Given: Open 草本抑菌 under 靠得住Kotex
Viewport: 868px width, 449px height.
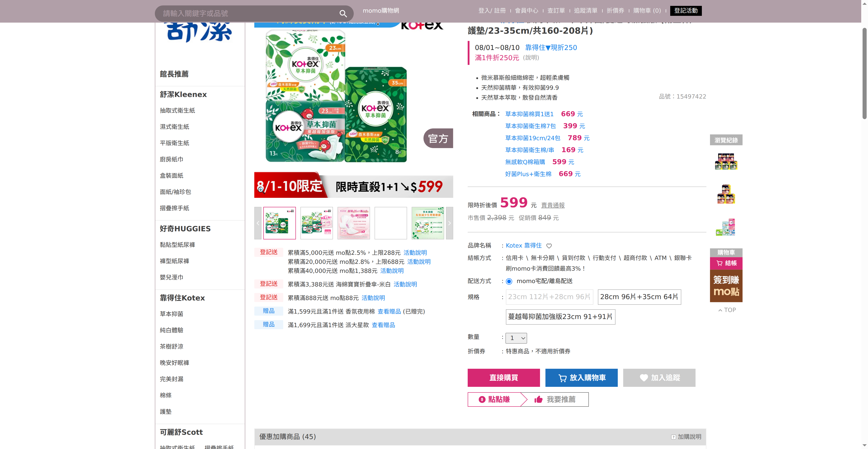Looking at the screenshot, I should pyautogui.click(x=172, y=314).
